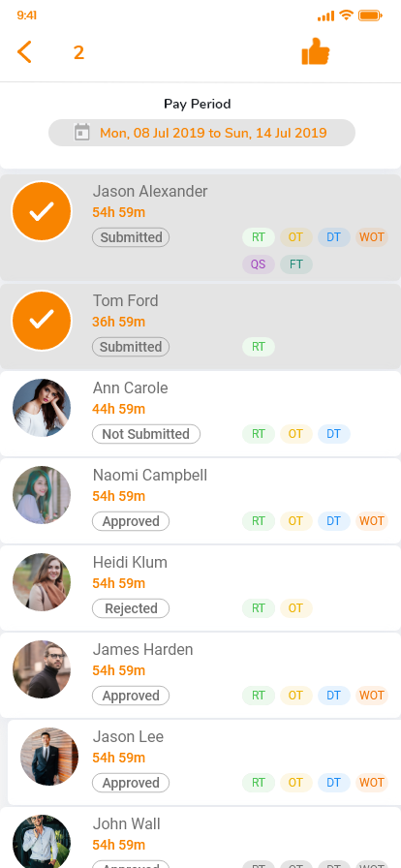Uncheck Tom Ford's selection circle
Image resolution: width=401 pixels, height=868 pixels.
coord(42,321)
